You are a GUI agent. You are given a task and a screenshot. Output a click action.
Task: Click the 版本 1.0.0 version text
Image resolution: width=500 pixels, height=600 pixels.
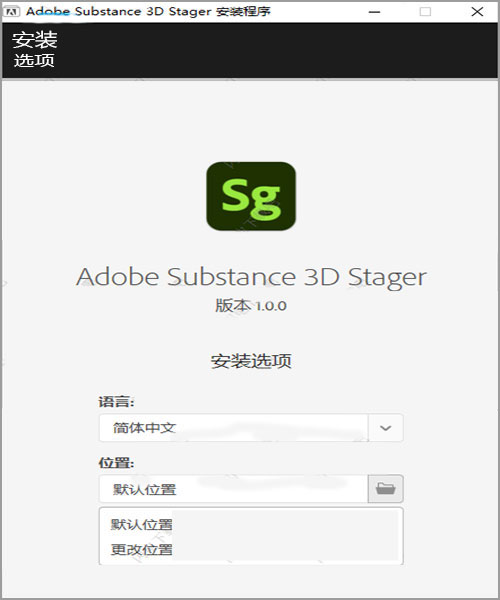click(251, 305)
